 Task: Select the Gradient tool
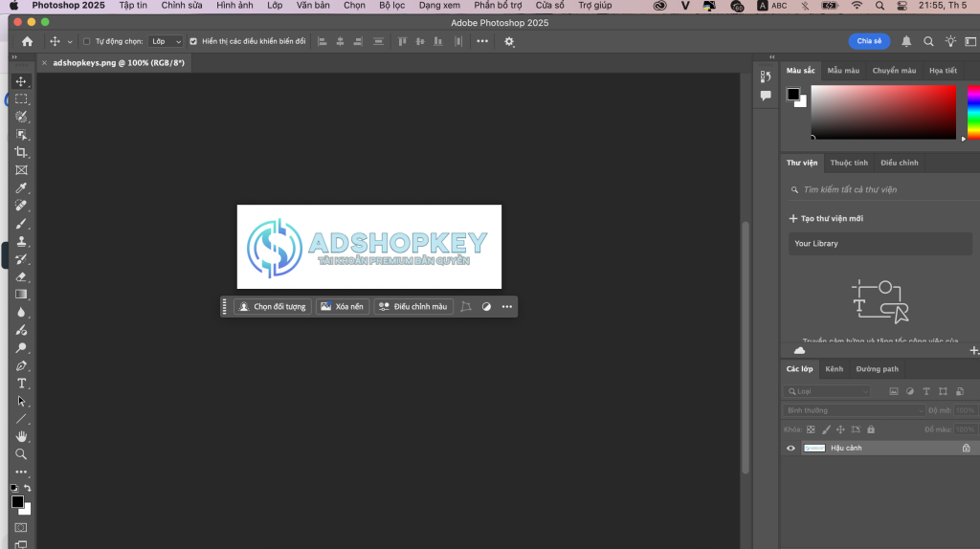[x=21, y=295]
